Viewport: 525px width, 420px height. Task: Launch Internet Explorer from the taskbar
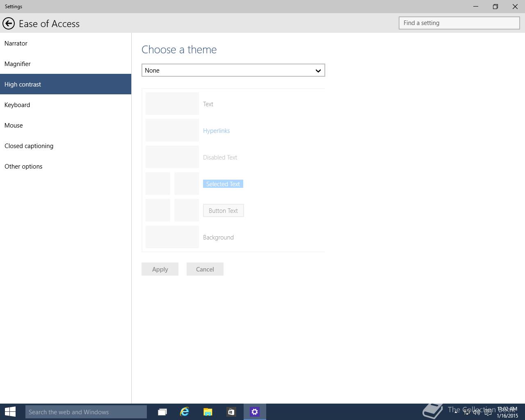pos(185,412)
